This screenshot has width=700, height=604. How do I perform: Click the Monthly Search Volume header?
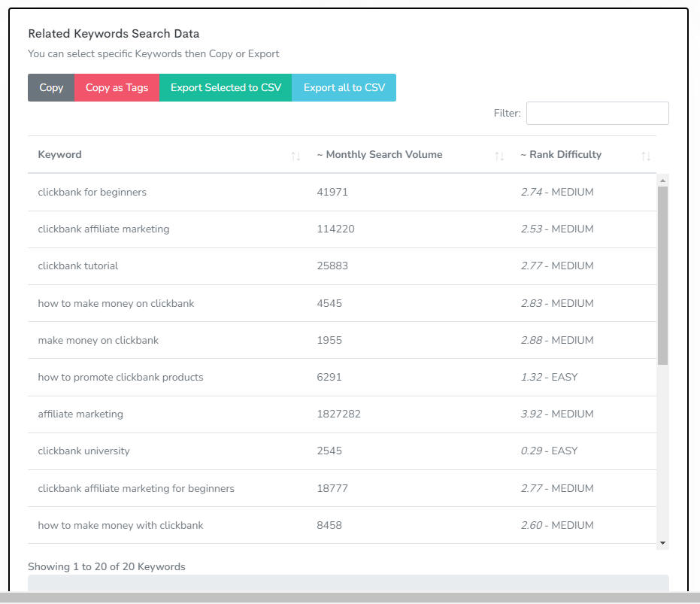click(x=380, y=155)
